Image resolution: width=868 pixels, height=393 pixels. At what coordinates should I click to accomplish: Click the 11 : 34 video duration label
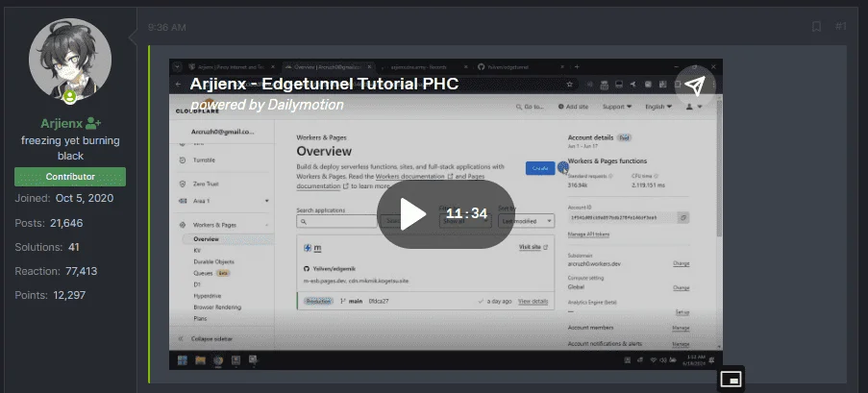466,213
